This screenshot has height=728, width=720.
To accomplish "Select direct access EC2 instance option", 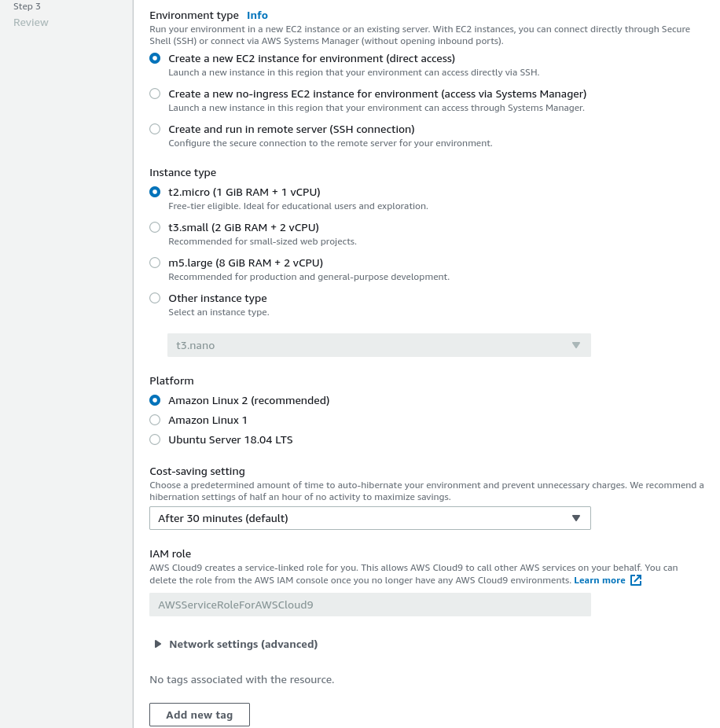I will [155, 58].
